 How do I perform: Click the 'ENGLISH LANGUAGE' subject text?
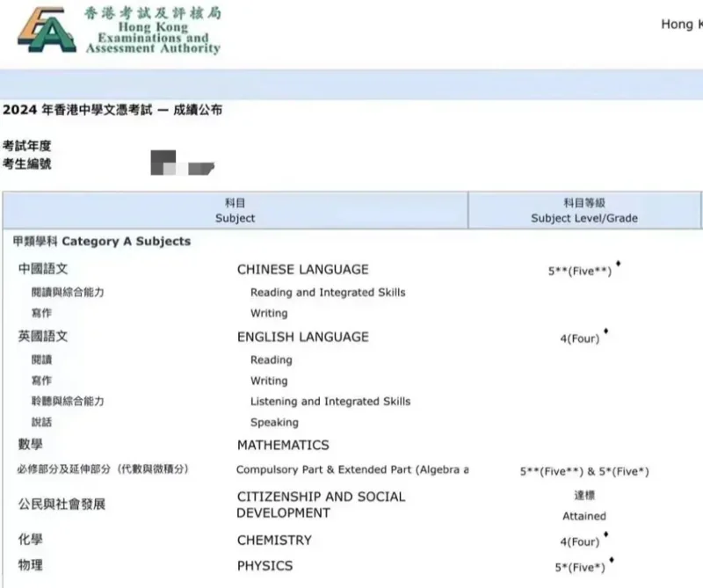tap(303, 337)
